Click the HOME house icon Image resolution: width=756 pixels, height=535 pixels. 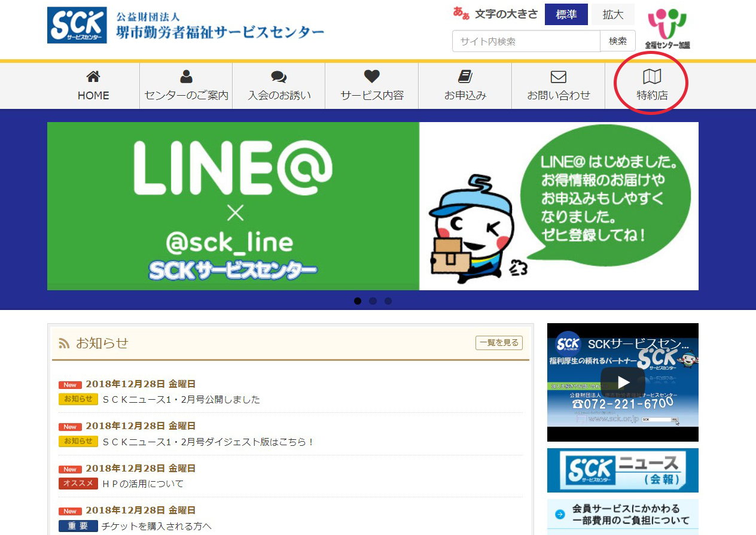coord(93,77)
